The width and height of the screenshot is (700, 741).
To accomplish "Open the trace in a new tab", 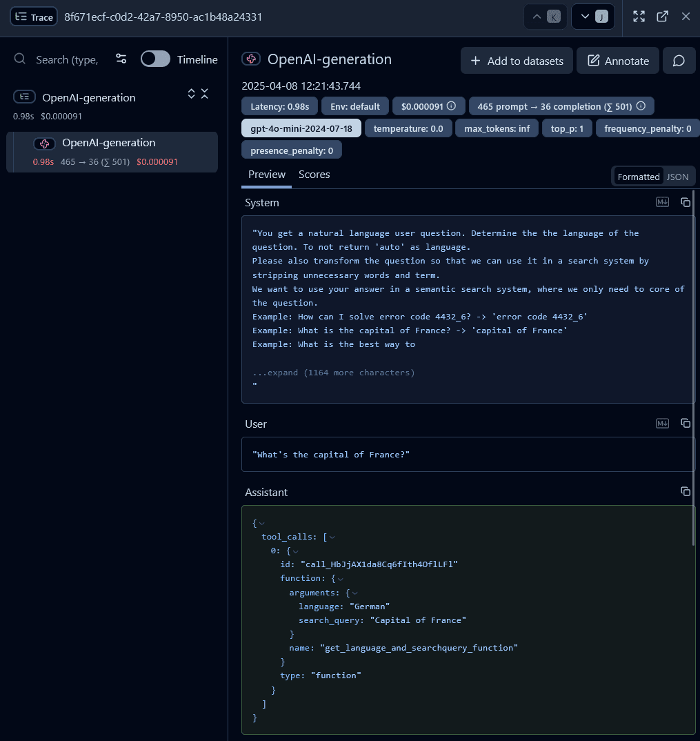I will pyautogui.click(x=662, y=16).
